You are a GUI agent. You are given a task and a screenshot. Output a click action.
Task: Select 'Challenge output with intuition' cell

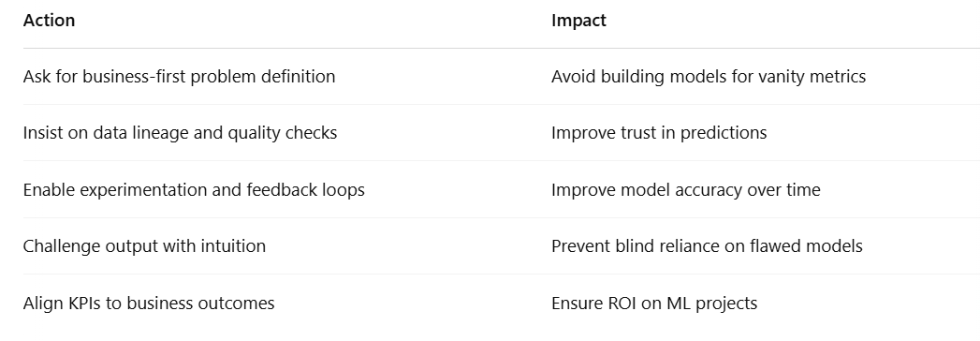click(144, 246)
